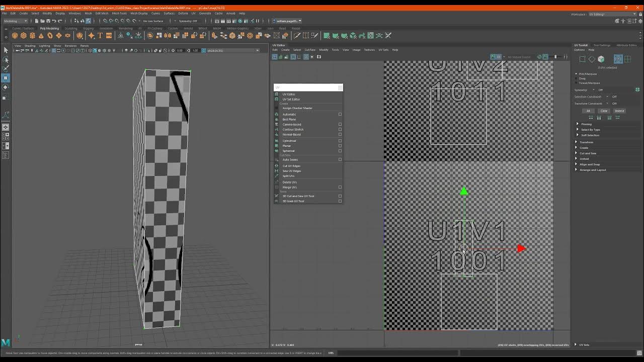Click the All button in UV Toolkit
Image resolution: width=644 pixels, height=362 pixels.
click(x=588, y=111)
